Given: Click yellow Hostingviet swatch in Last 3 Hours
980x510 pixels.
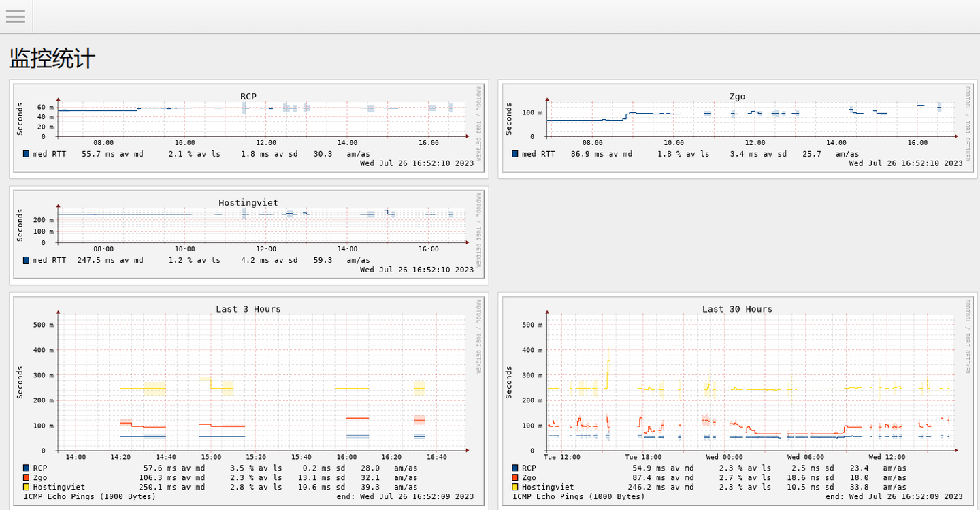Looking at the screenshot, I should (x=27, y=487).
